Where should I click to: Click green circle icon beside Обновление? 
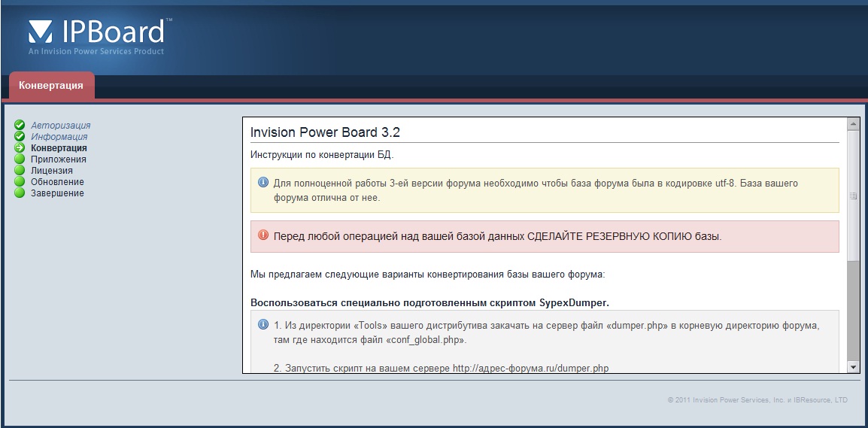point(20,181)
